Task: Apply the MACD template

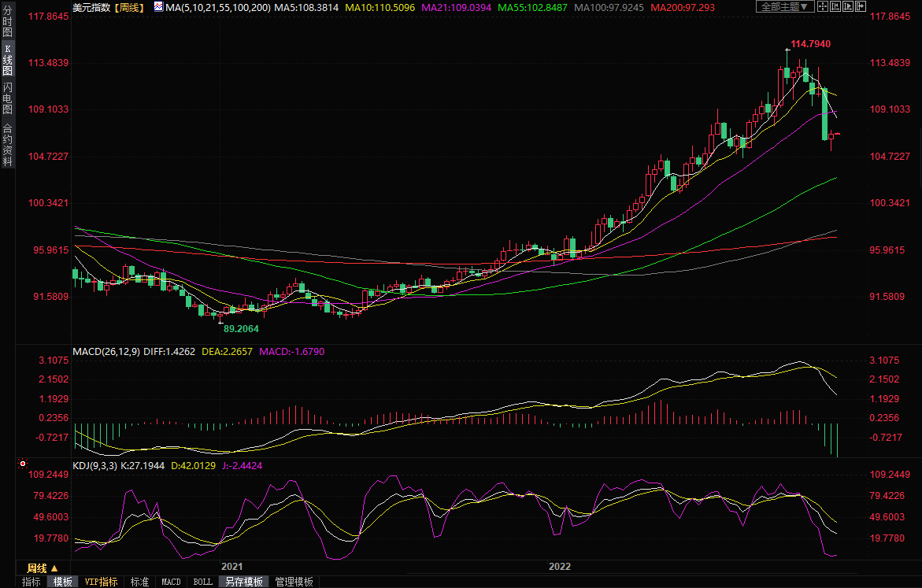Action: (171, 582)
